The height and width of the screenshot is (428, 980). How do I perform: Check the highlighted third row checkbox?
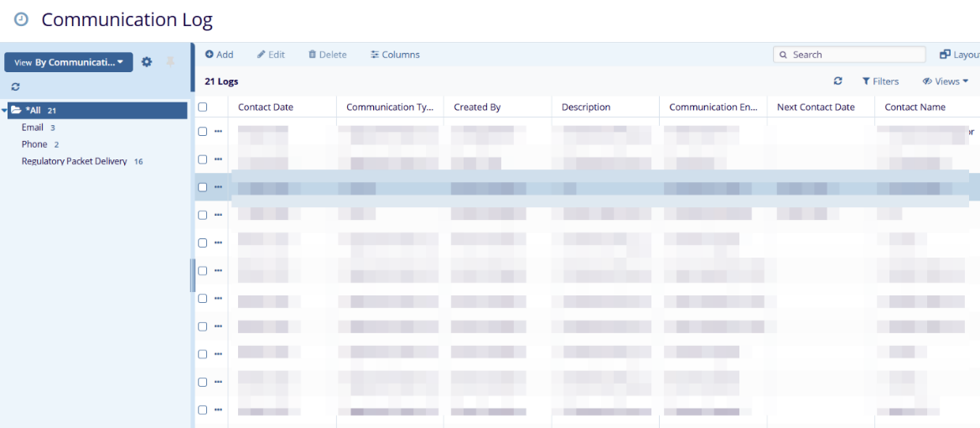(x=202, y=187)
